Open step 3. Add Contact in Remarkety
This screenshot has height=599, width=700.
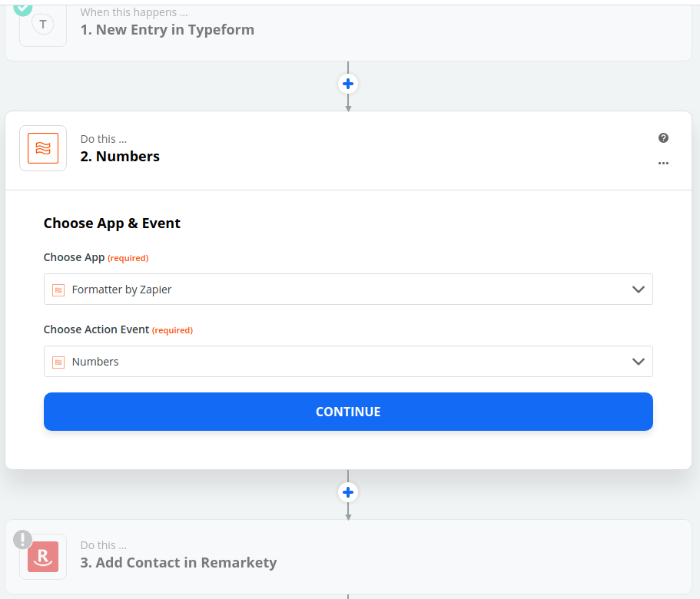[x=348, y=557]
